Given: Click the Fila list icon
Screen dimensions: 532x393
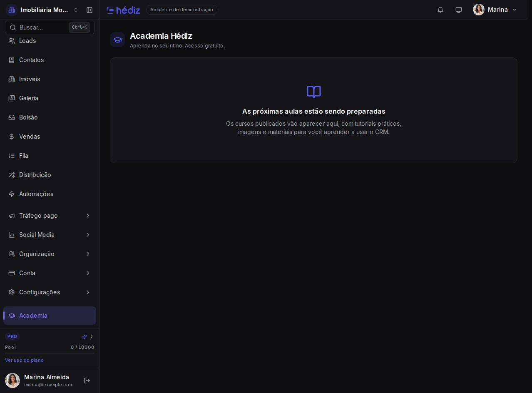Looking at the screenshot, I should [12, 156].
